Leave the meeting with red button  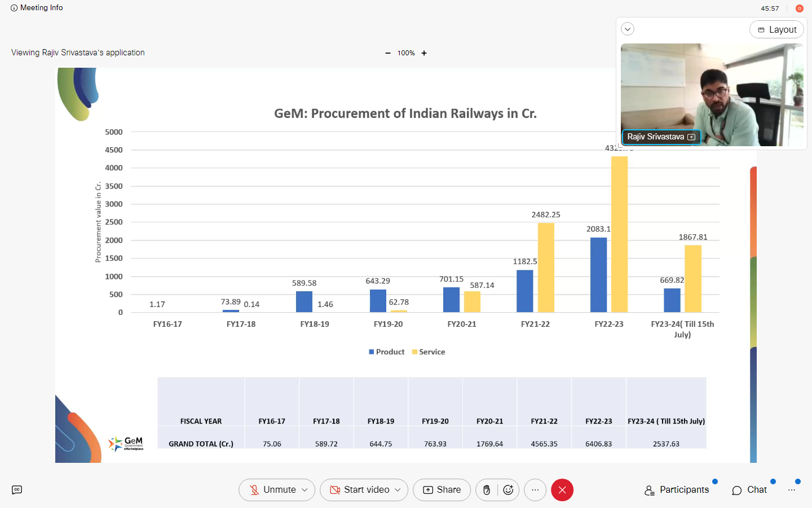coord(562,490)
